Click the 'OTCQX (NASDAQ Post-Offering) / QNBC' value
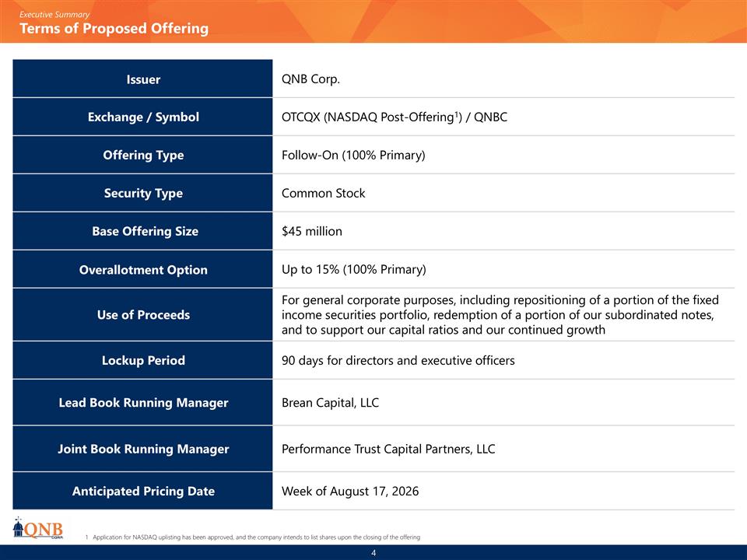The height and width of the screenshot is (560, 747). pyautogui.click(x=395, y=117)
